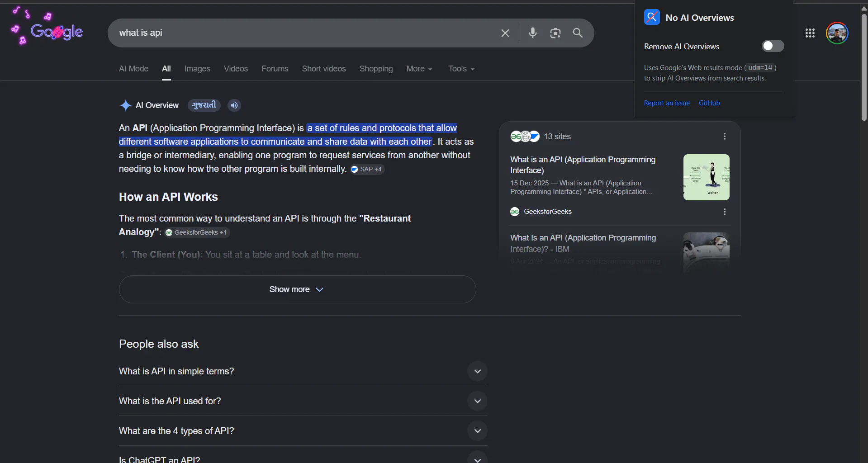Screen dimensions: 868x463
Task: Click the stacked source favicons
Action: [525, 136]
